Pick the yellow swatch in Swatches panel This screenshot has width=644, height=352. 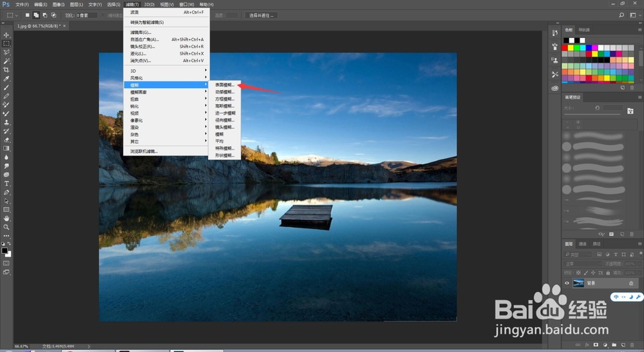tap(571, 48)
